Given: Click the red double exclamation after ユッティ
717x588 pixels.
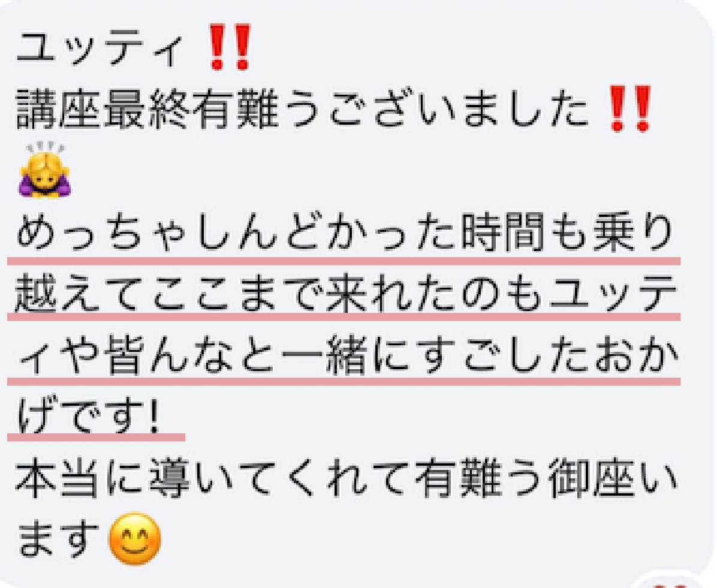Looking at the screenshot, I should coord(230,47).
